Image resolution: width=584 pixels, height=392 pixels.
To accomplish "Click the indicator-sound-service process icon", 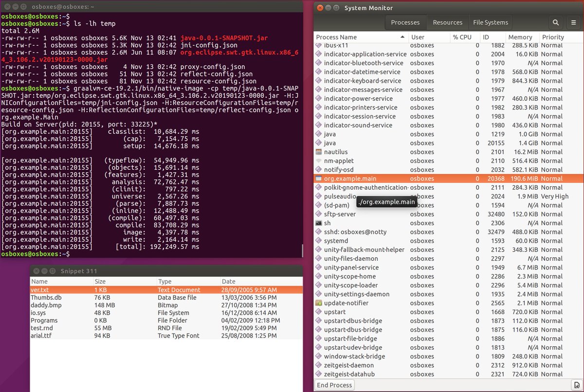I will pos(319,125).
